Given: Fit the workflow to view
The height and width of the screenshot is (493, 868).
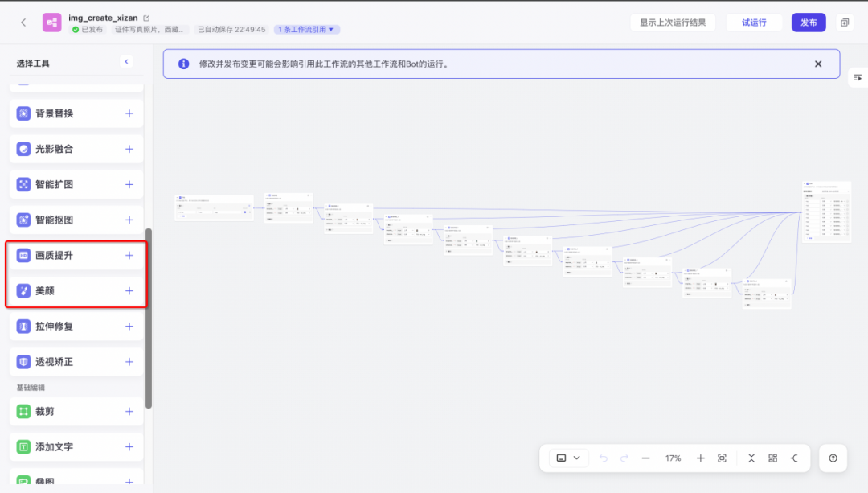Looking at the screenshot, I should pyautogui.click(x=722, y=458).
